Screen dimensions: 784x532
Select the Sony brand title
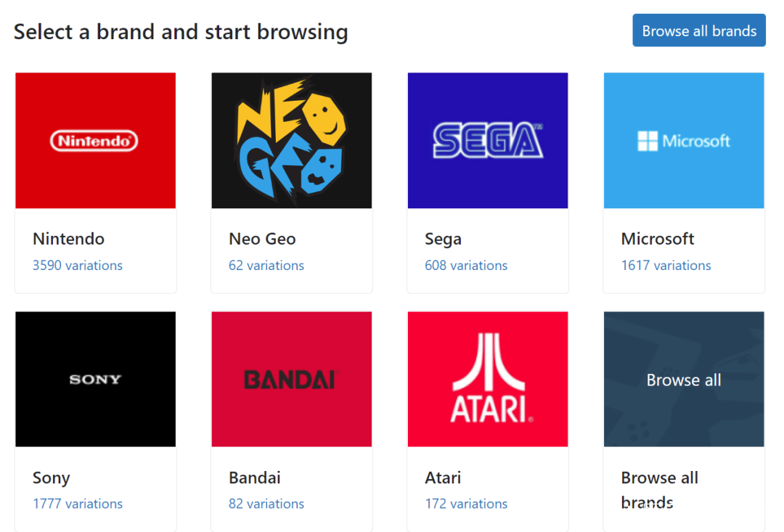(51, 478)
